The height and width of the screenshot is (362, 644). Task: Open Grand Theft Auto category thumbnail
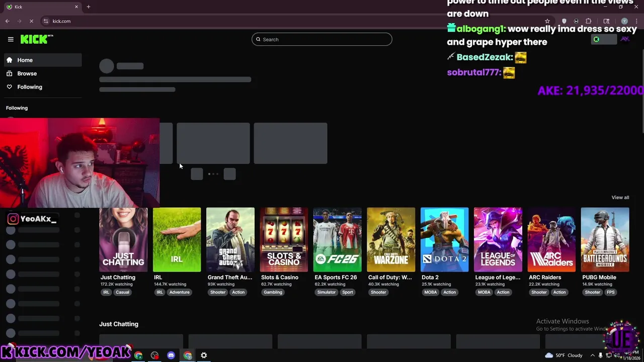230,240
